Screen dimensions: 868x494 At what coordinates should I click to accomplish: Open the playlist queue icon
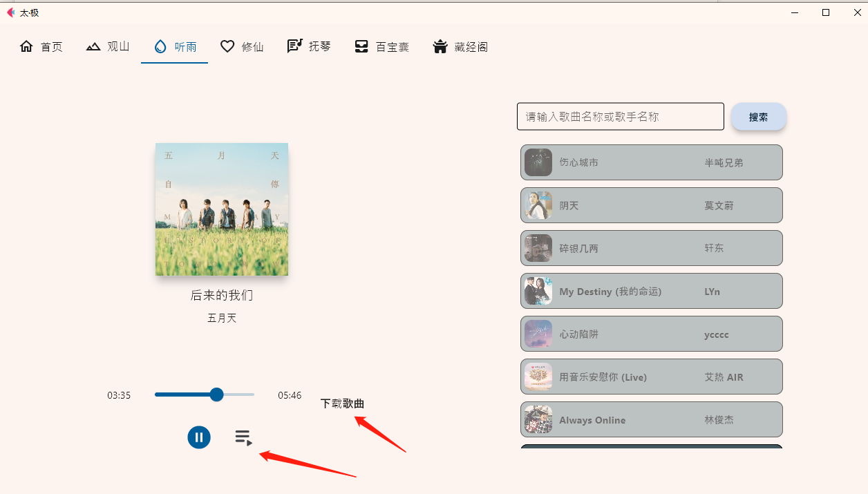pyautogui.click(x=243, y=438)
